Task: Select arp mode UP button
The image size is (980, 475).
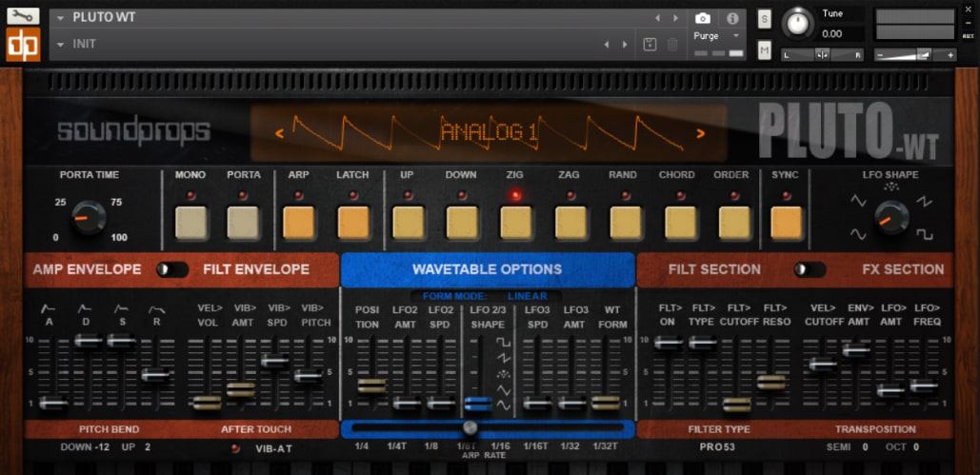Action: coord(409,223)
